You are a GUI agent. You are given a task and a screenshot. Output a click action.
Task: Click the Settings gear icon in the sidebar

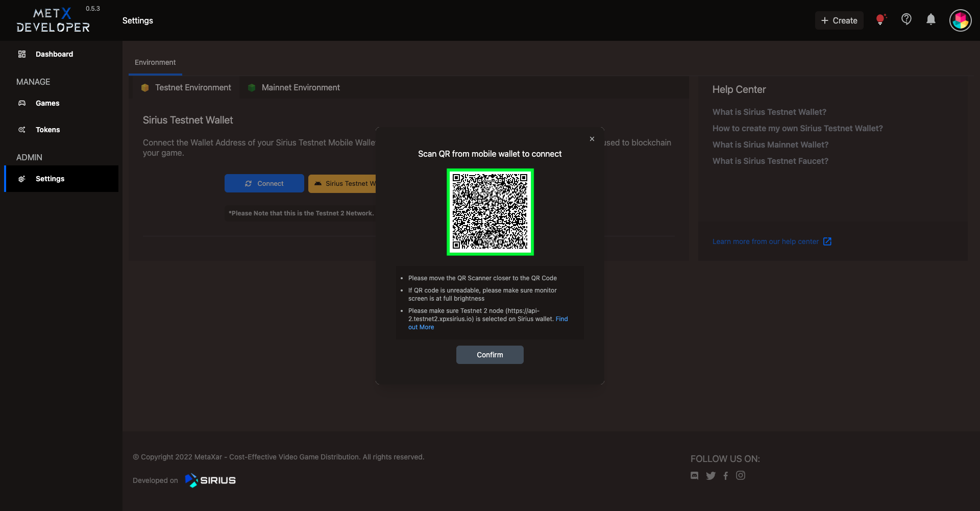(x=22, y=179)
